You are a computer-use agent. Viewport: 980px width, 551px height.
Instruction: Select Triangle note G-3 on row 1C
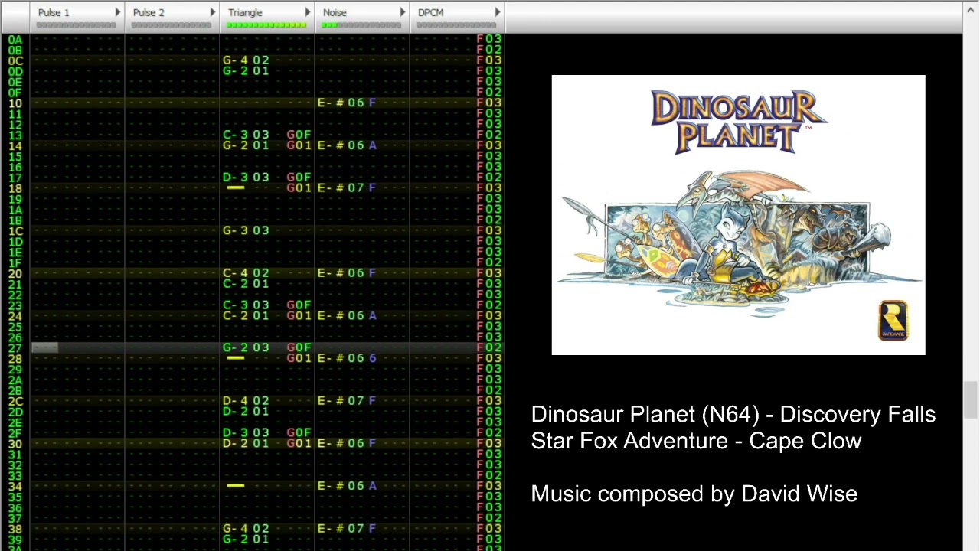236,230
